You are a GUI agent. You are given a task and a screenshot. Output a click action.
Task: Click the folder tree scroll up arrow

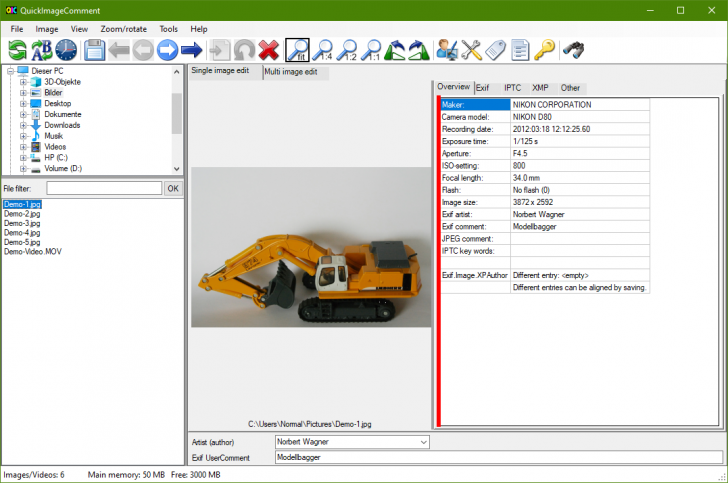176,72
